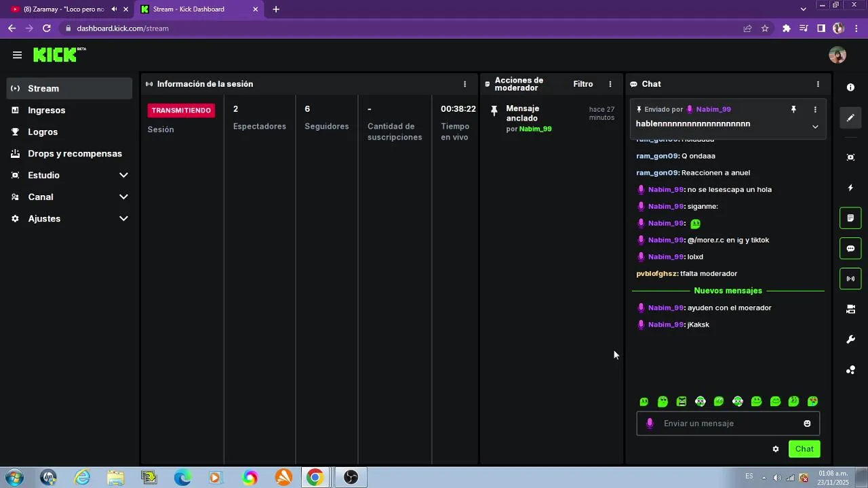The height and width of the screenshot is (488, 868).
Task: Toggle the chat widget icon in sidebar
Action: pyautogui.click(x=850, y=249)
